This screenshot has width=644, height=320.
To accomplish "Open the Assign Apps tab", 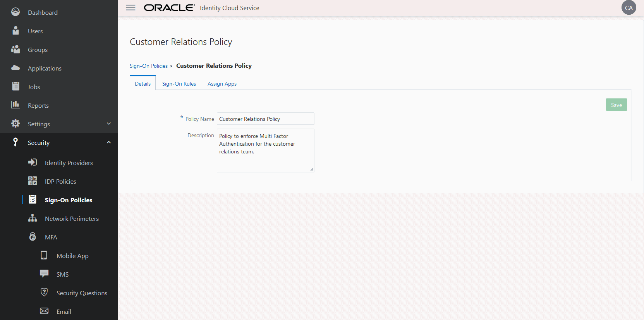I will pos(222,84).
